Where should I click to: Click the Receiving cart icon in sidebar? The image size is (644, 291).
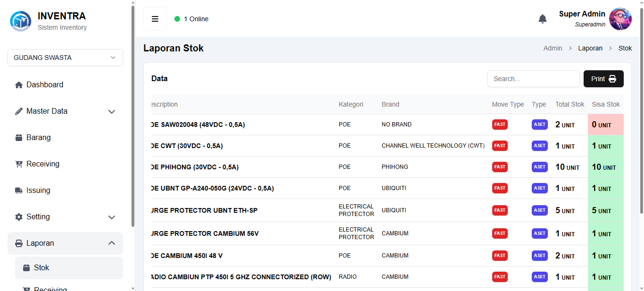[x=19, y=164]
